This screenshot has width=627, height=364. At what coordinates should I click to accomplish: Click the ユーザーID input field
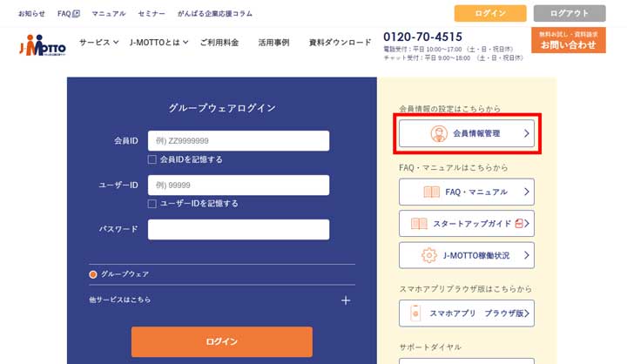tap(239, 185)
